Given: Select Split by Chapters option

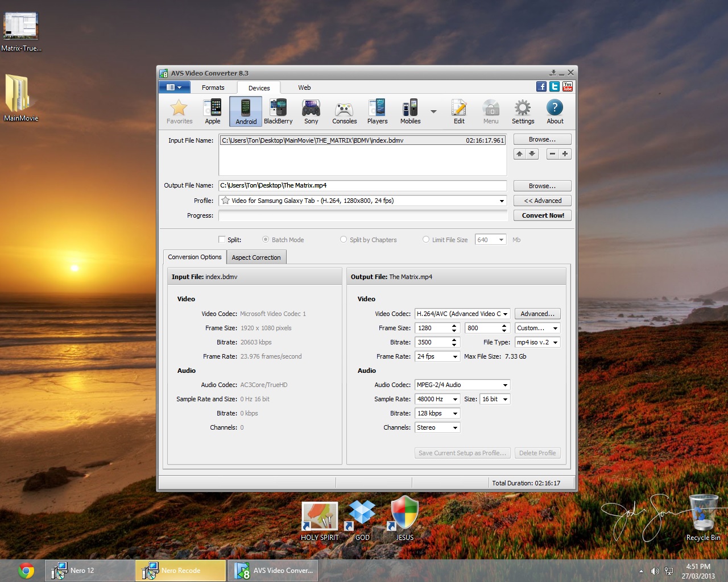Looking at the screenshot, I should 344,240.
